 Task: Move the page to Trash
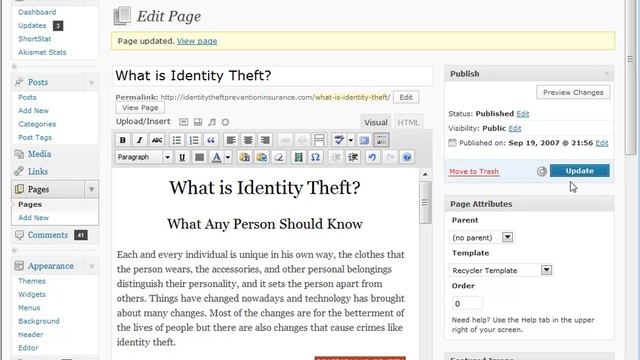(474, 171)
